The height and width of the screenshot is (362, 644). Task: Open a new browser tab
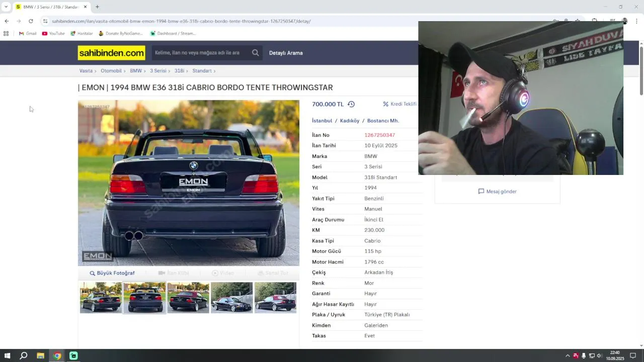click(x=97, y=7)
